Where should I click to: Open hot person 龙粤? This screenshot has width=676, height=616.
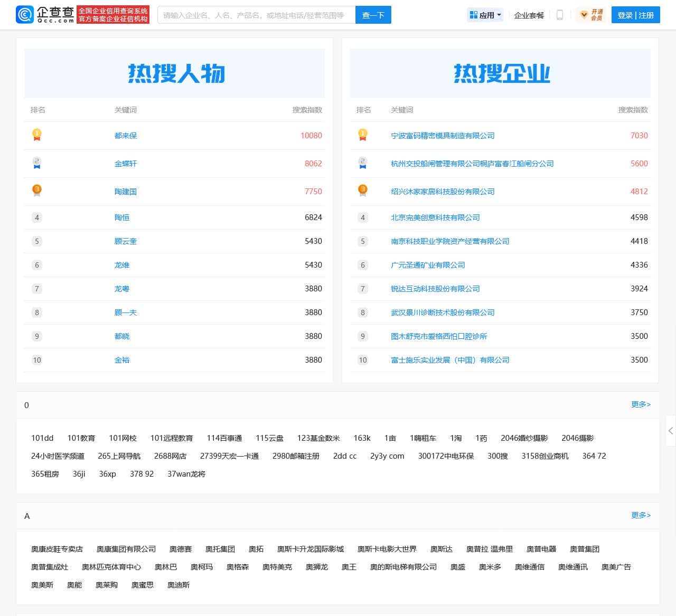[122, 289]
